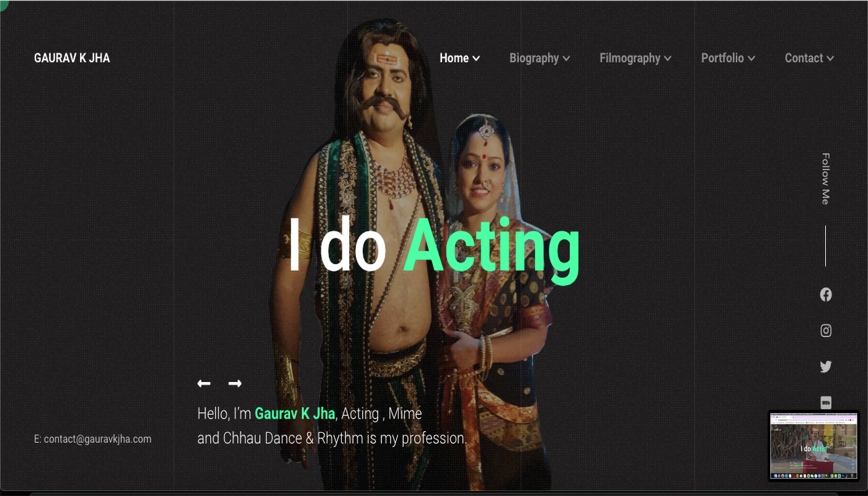Go to previous slide with left arrow
868x496 pixels.
point(204,383)
